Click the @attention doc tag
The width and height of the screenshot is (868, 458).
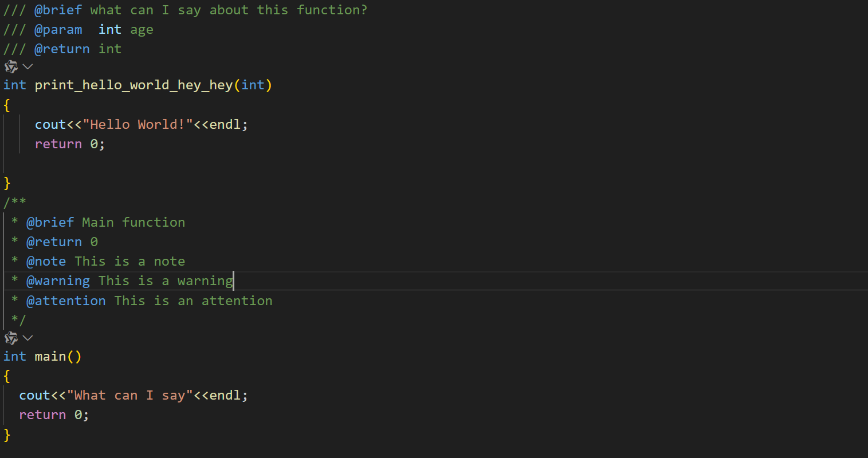pyautogui.click(x=66, y=301)
